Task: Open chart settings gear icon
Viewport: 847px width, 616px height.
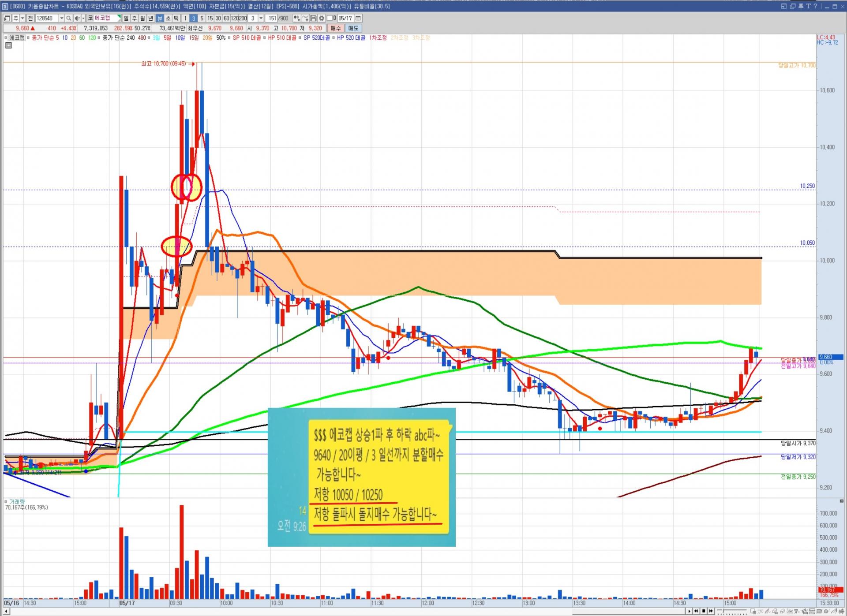Action: point(322,18)
